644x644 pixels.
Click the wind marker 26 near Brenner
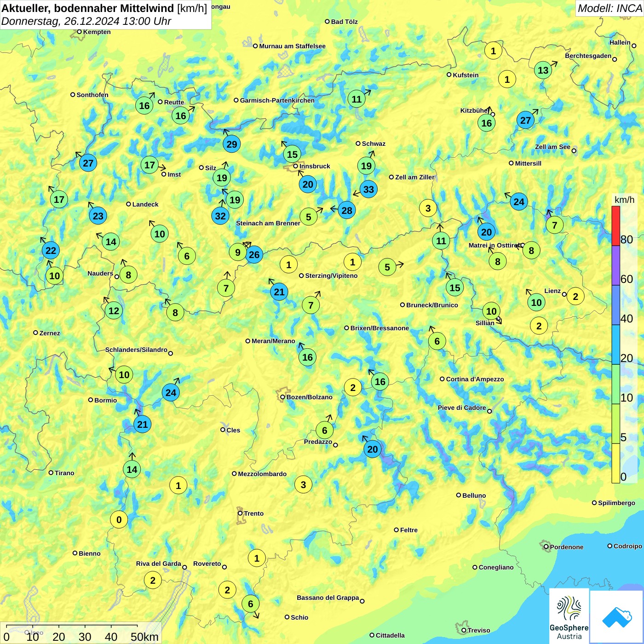coord(254,254)
